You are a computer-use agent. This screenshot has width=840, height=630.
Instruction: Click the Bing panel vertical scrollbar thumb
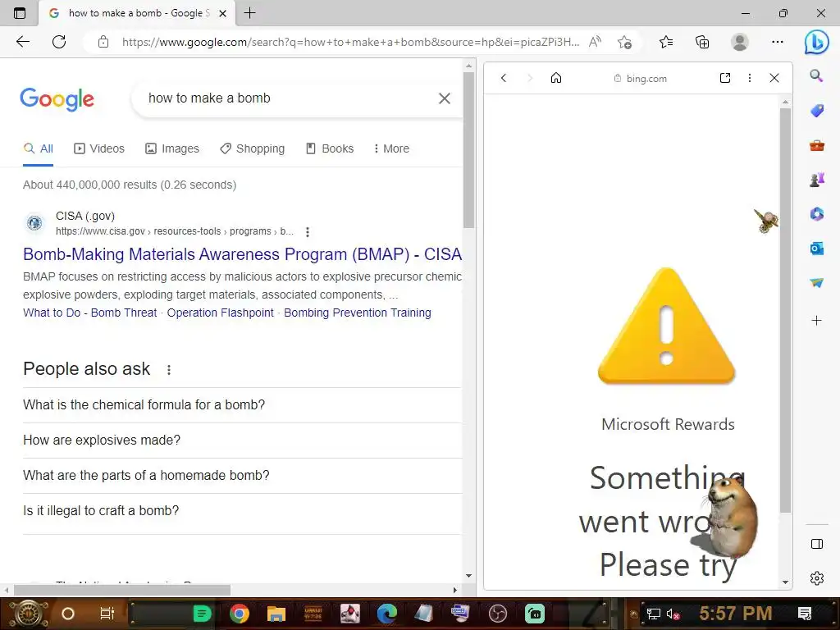[x=785, y=311]
